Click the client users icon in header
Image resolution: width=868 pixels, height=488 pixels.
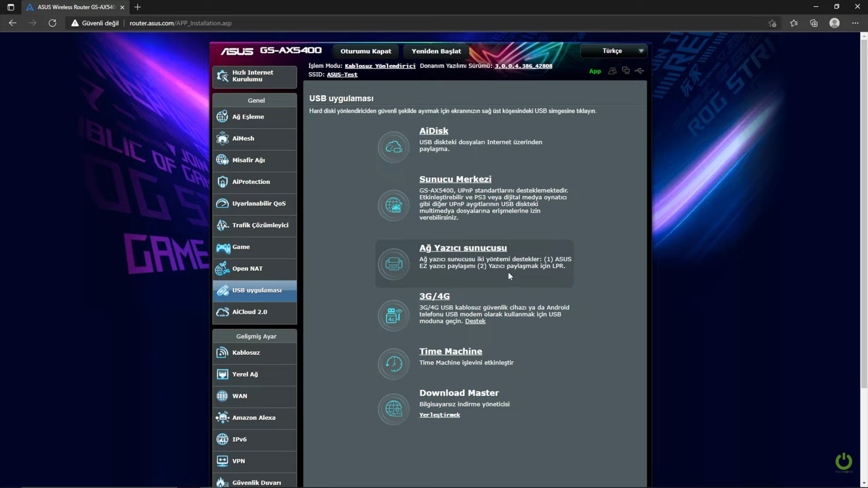click(612, 71)
